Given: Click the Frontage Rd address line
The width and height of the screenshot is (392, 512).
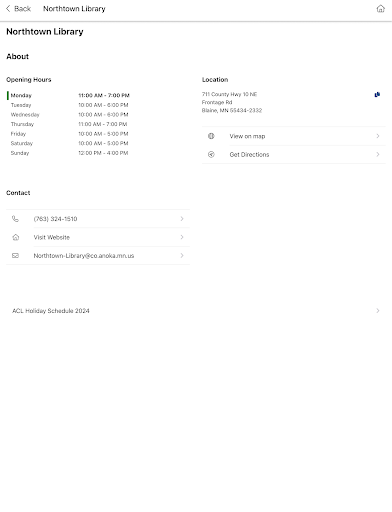Looking at the screenshot, I should (217, 102).
